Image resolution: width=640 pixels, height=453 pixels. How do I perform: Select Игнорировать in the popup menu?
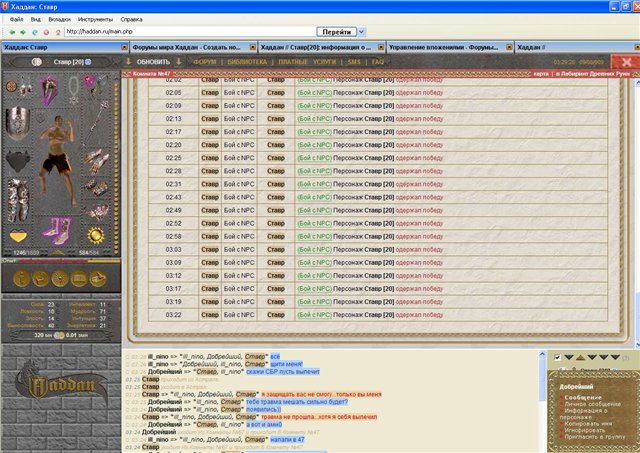click(584, 430)
